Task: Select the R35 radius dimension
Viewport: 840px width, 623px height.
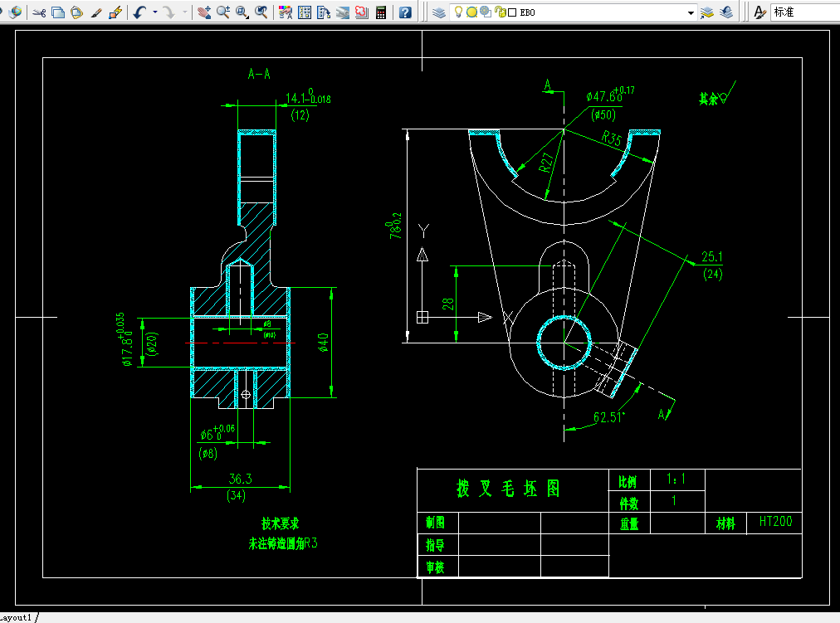Action: (611, 139)
